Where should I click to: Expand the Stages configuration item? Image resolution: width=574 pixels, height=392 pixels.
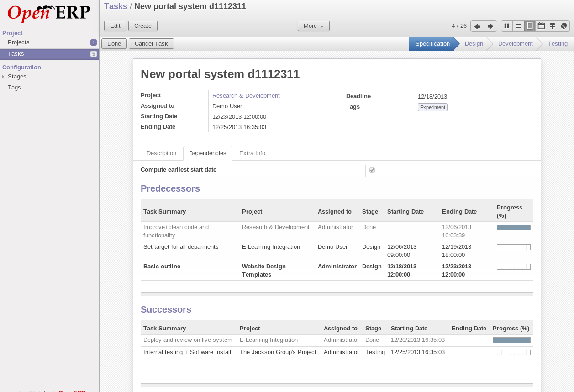point(3,77)
